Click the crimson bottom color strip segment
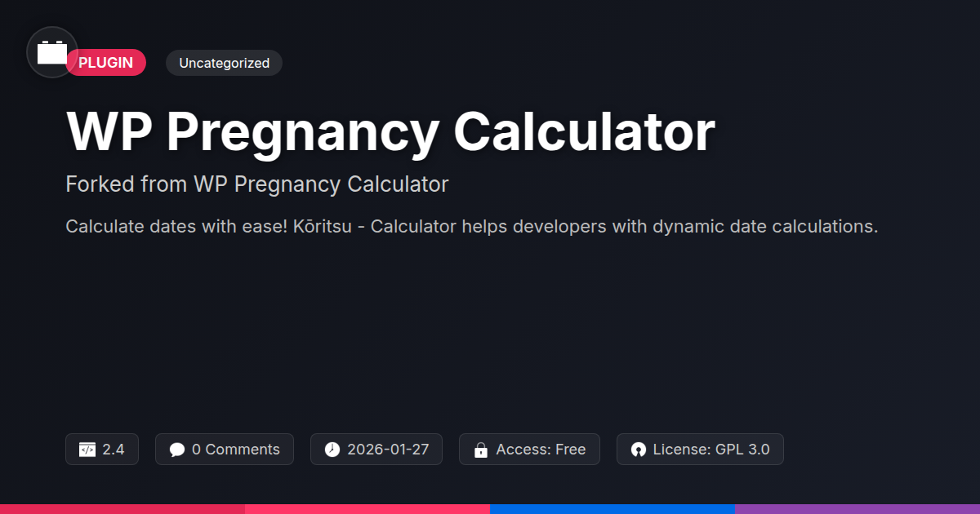Image resolution: width=980 pixels, height=514 pixels. (122, 509)
